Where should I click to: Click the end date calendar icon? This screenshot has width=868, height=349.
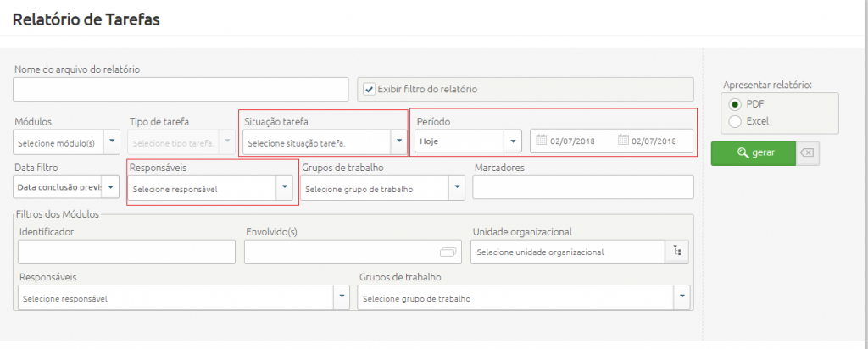[x=623, y=141]
